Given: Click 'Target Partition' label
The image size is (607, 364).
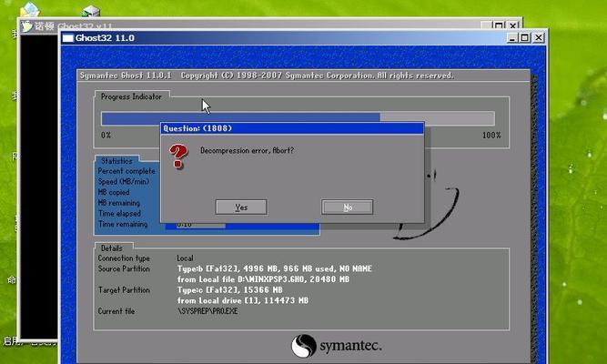Looking at the screenshot, I should 124,289.
